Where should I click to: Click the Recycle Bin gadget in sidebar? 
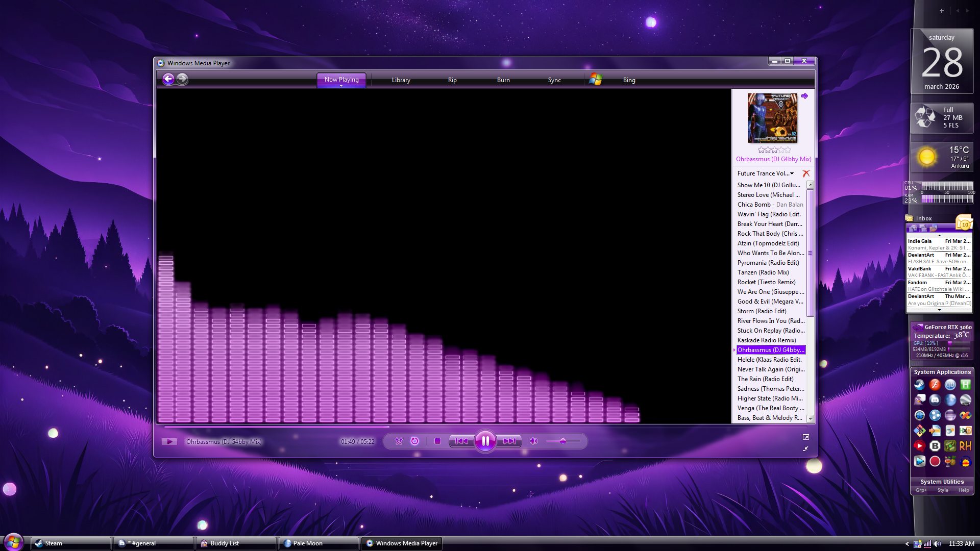(942, 118)
